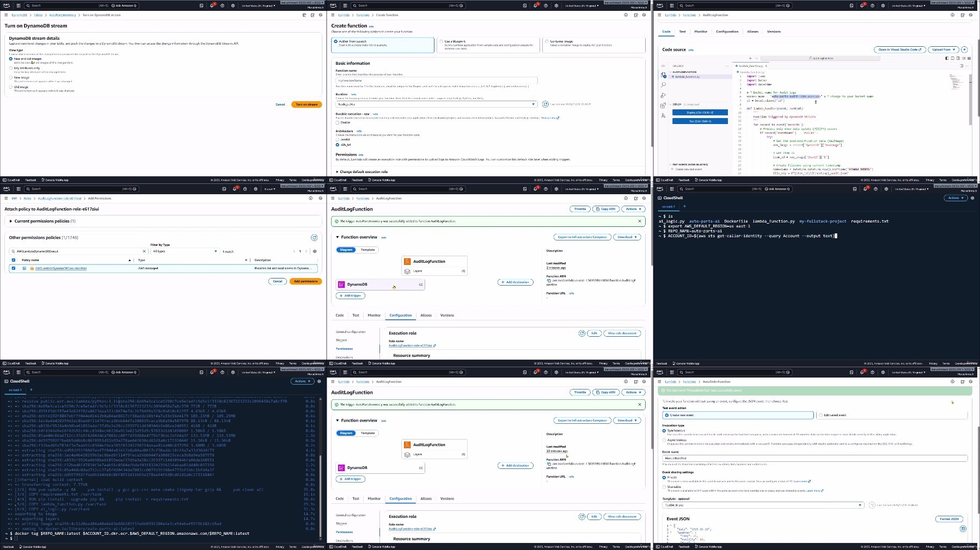Refresh the Runtime list on Create function page
This screenshot has height=550, width=980.
(x=545, y=104)
